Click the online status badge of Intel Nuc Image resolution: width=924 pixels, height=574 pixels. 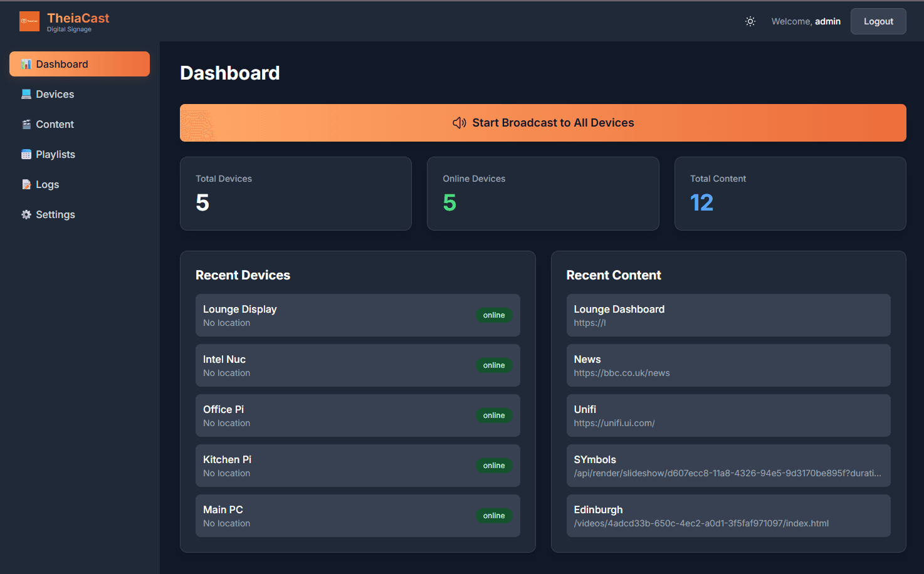494,365
